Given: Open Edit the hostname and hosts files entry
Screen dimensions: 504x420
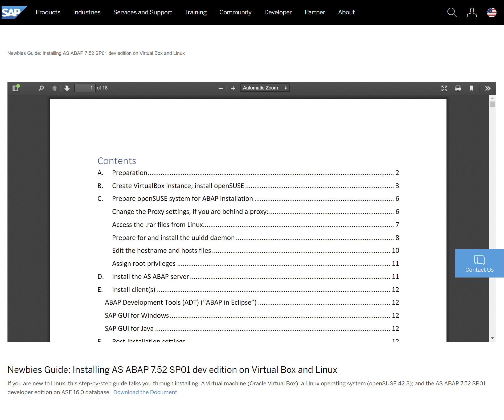Looking at the screenshot, I should pos(256,251).
